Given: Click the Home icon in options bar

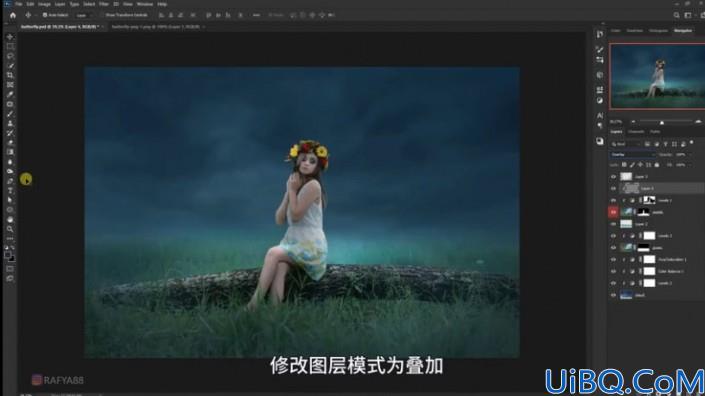Looking at the screenshot, I should tap(13, 15).
